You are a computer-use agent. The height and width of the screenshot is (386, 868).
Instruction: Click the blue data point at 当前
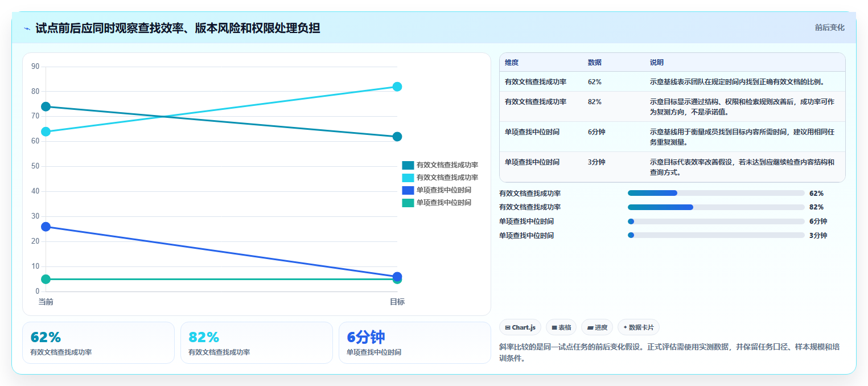pos(46,227)
